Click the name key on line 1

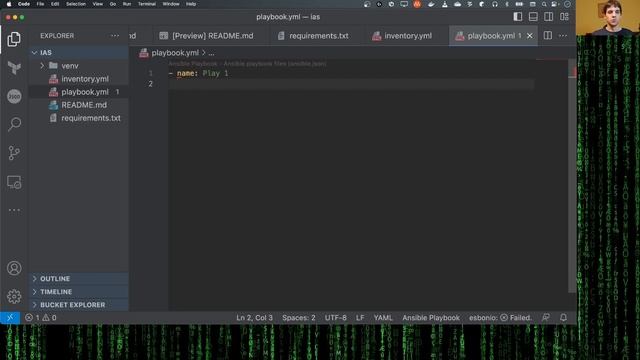pyautogui.click(x=185, y=73)
